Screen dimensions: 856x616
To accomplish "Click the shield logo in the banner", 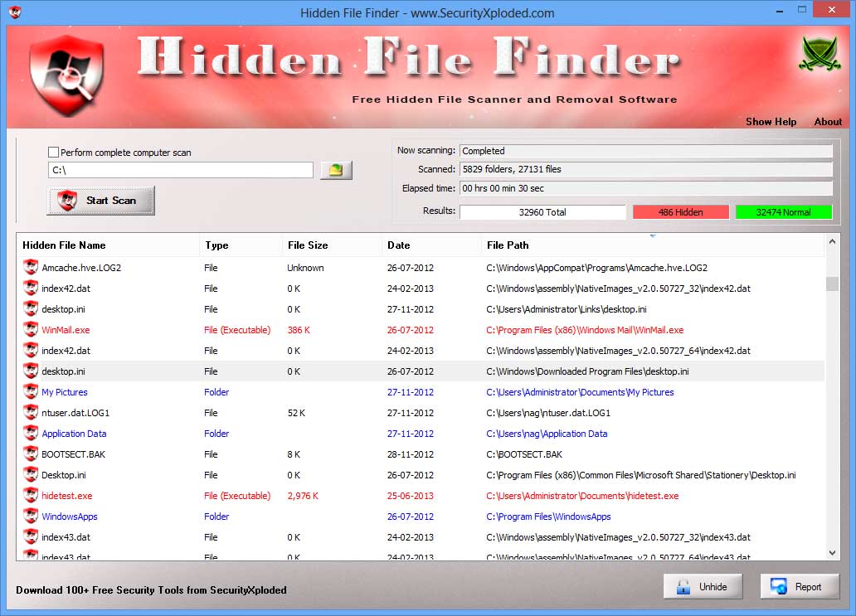I will pyautogui.click(x=66, y=75).
